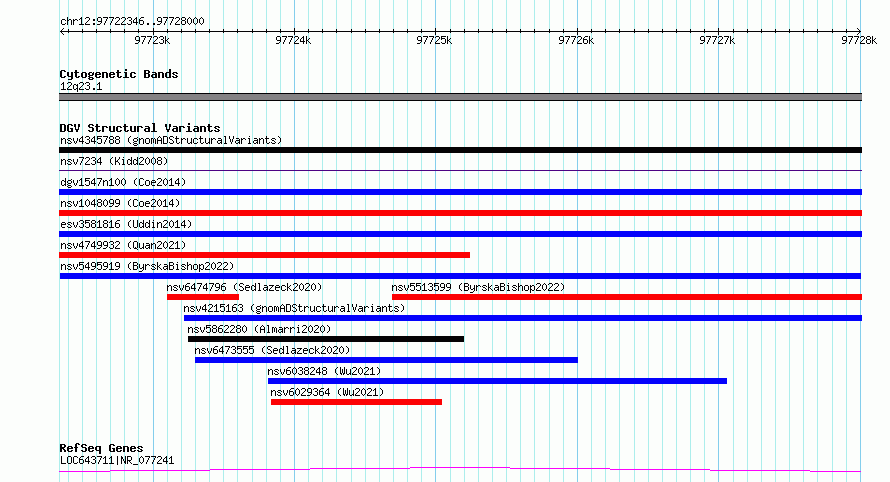Viewport: 890px width, 482px height.
Task: Open dgv1547n100 (Coe2014) variant label
Action: point(123,182)
